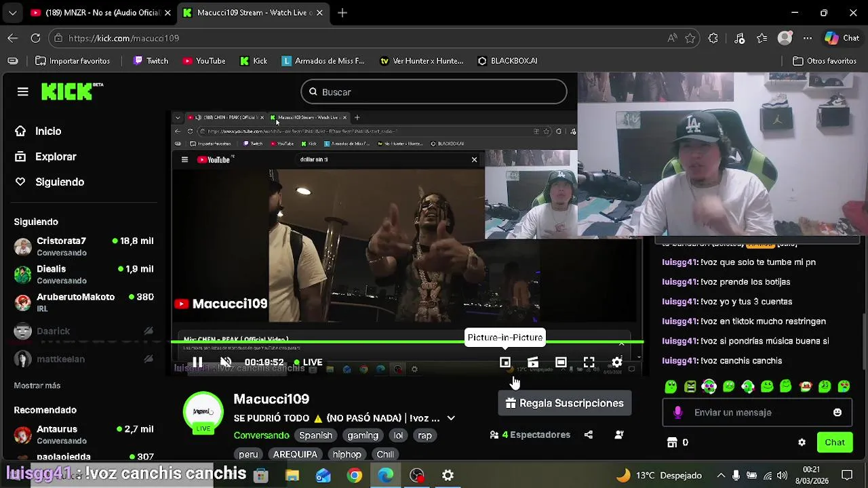Select the emote with pink headphones
The height and width of the screenshot is (488, 868).
click(x=709, y=386)
